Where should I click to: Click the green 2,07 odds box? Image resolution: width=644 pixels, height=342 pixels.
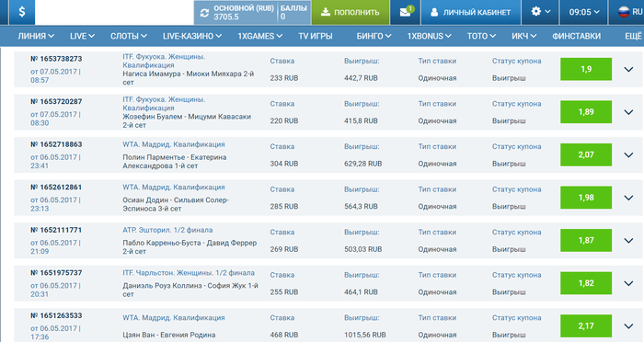point(586,154)
